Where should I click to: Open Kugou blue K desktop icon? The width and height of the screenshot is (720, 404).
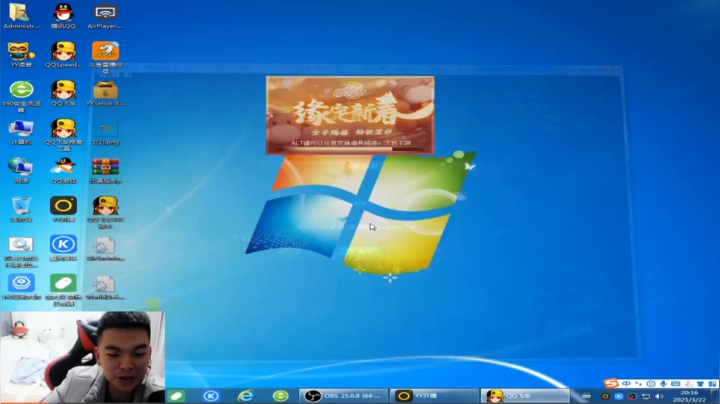click(x=63, y=248)
